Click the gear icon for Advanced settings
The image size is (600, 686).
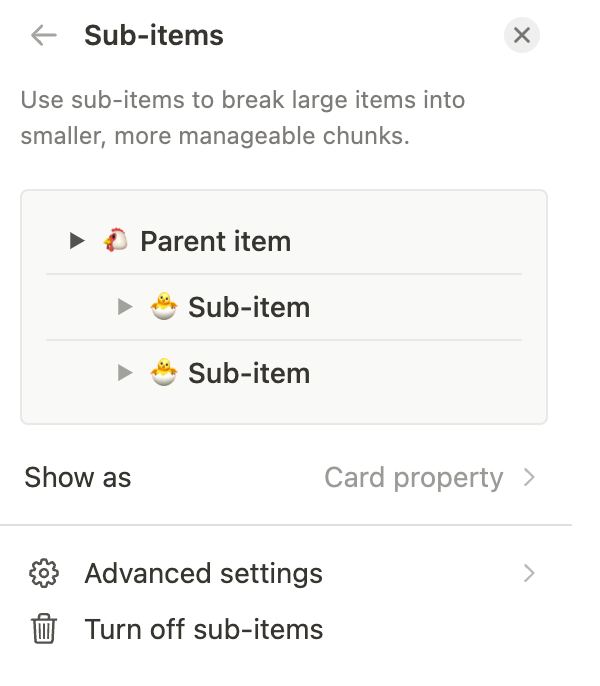(x=44, y=573)
